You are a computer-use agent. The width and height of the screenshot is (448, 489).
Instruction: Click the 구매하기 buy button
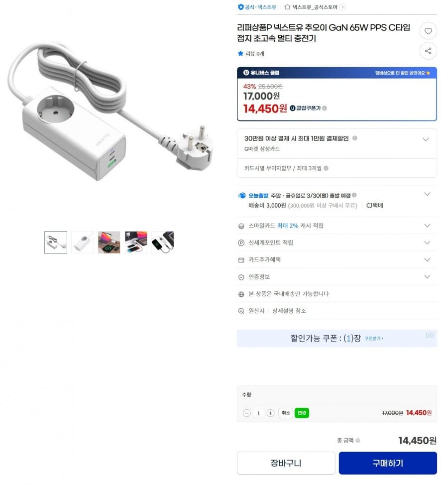(x=387, y=463)
